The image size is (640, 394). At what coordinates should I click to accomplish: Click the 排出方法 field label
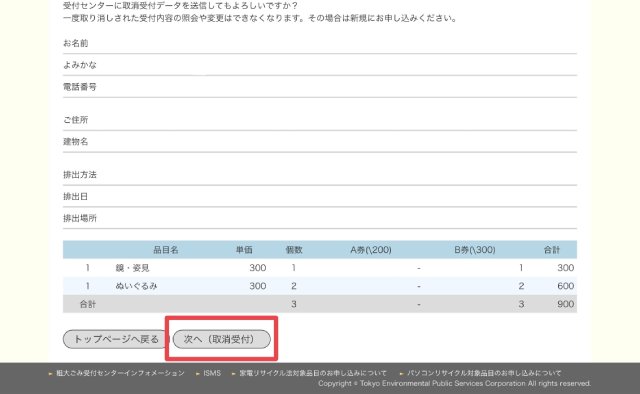pyautogui.click(x=80, y=175)
